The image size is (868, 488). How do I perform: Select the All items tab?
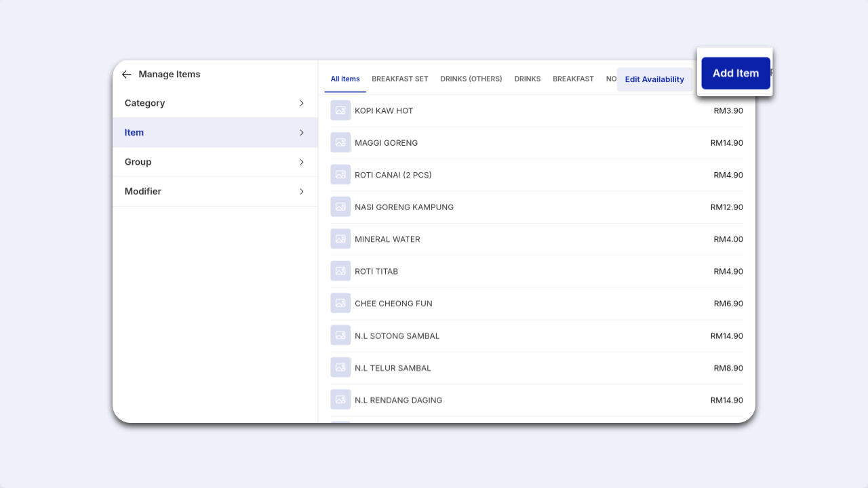pyautogui.click(x=345, y=79)
